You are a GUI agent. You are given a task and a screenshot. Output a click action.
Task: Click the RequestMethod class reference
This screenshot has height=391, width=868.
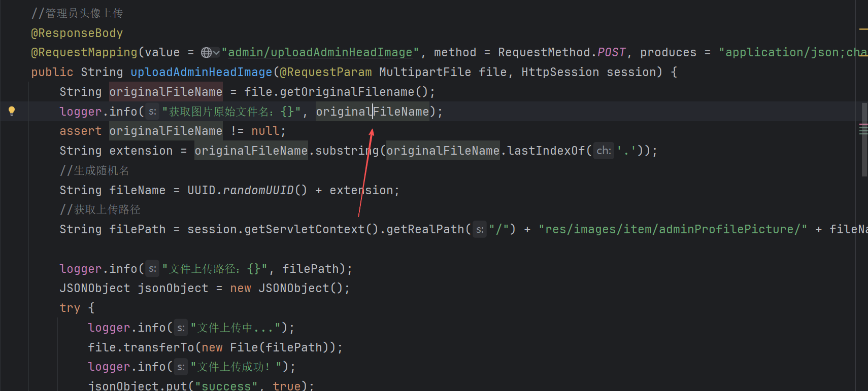click(544, 52)
